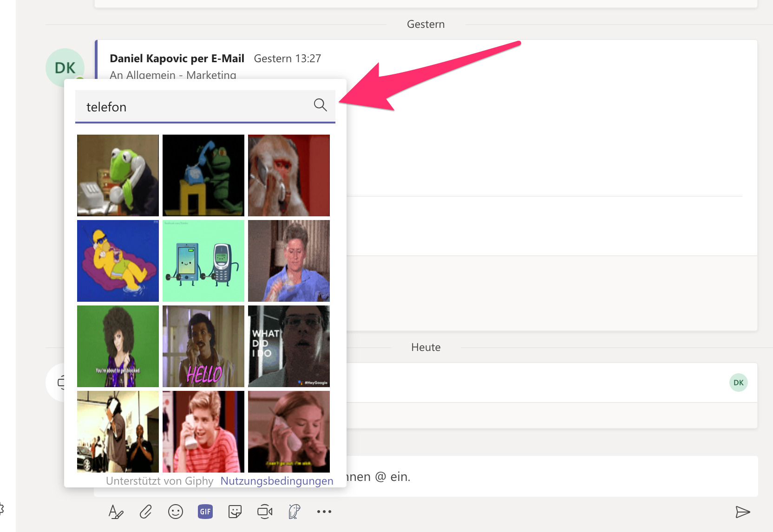The image size is (773, 532).
Task: Click the An Allgemein - Marketing line
Action: (173, 75)
